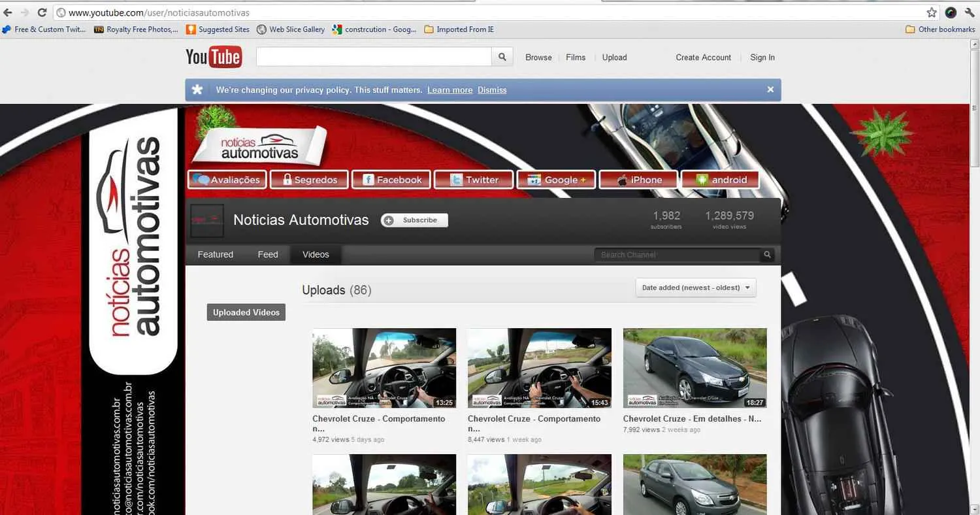Image resolution: width=980 pixels, height=515 pixels.
Task: Open the 18:27 Chevrolet Cruze video thumbnail
Action: pyautogui.click(x=695, y=368)
